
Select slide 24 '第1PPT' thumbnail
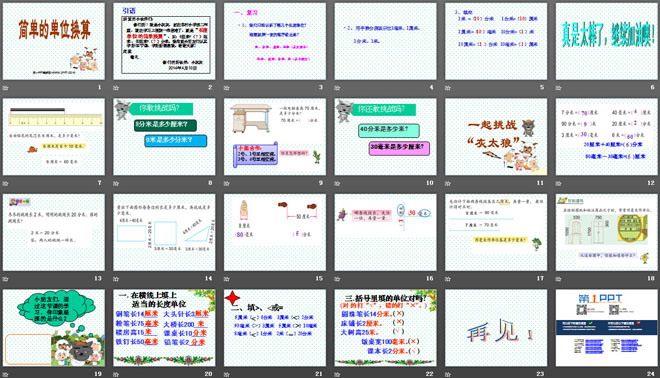tap(607, 328)
